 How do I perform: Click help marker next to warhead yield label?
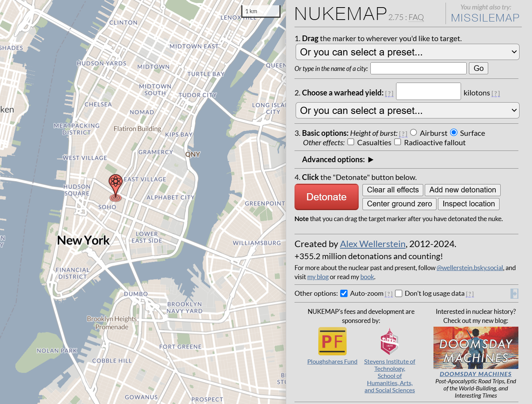389,94
